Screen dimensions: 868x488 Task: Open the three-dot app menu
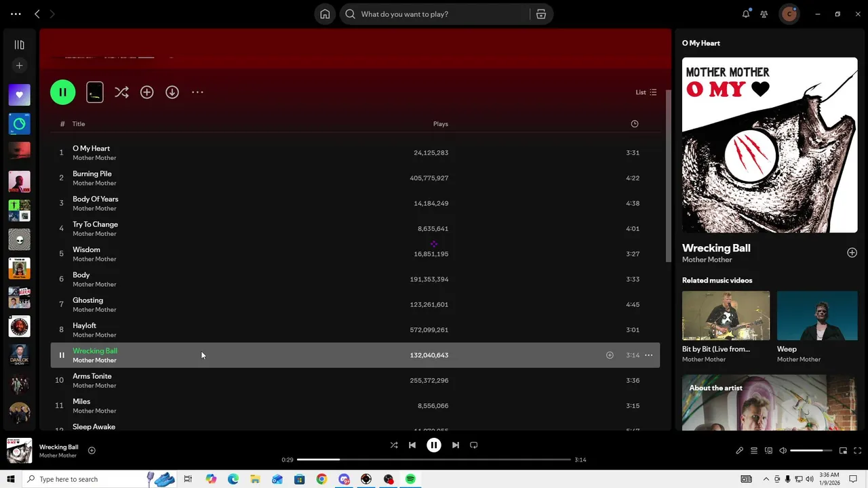coord(16,14)
